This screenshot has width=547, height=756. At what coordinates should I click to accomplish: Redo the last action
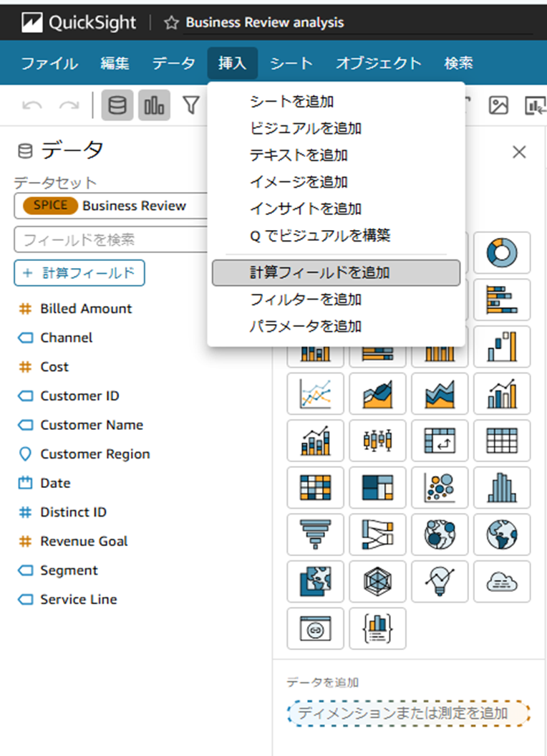(x=69, y=105)
